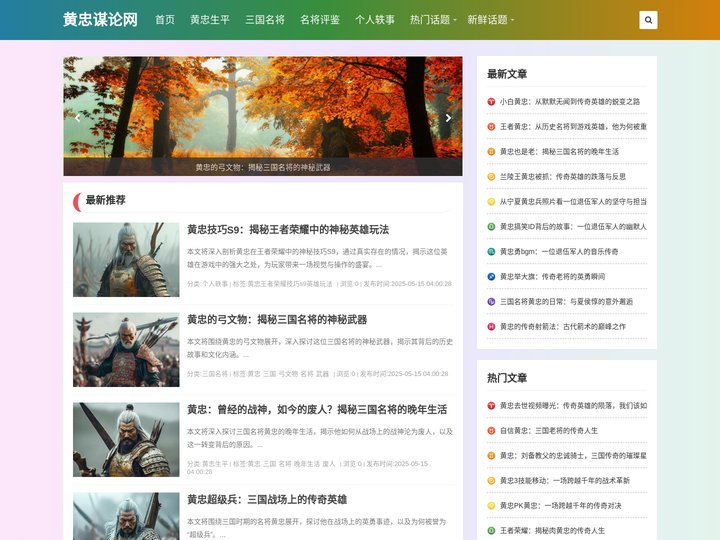720x540 pixels.
Task: Click rank badge beside 自信黄忠 article
Action: point(491,431)
